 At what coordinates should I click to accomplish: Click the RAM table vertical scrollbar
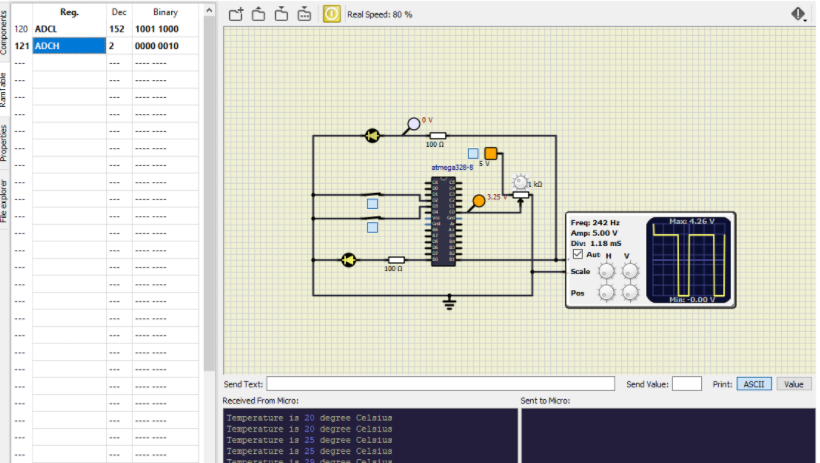(209, 194)
